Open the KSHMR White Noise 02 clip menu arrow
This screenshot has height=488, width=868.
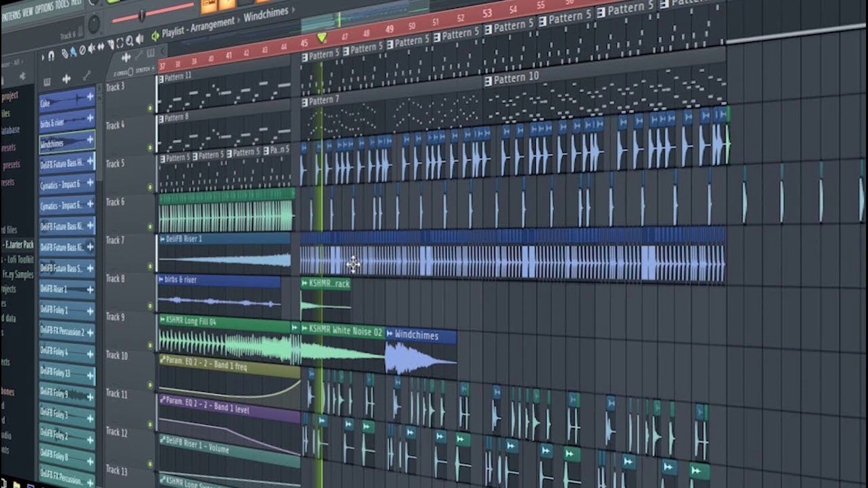pos(305,329)
